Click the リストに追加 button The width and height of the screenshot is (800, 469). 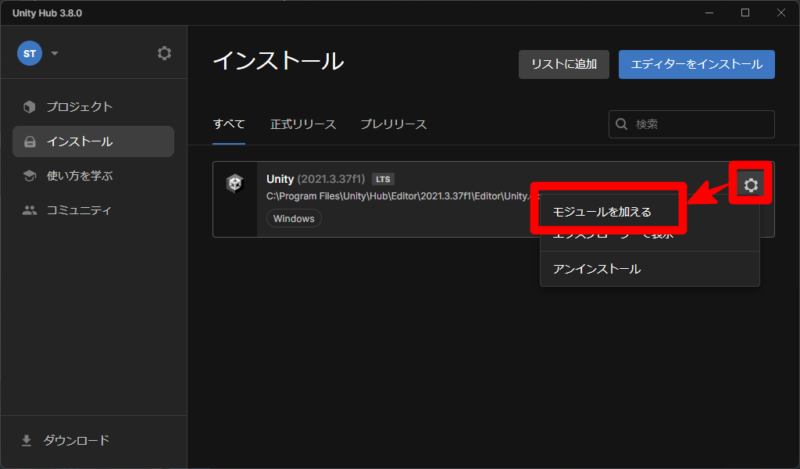pyautogui.click(x=563, y=64)
